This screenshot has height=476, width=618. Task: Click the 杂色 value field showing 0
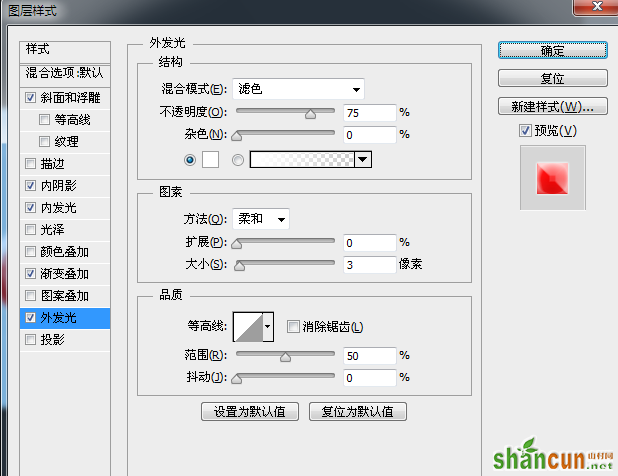[x=369, y=135]
